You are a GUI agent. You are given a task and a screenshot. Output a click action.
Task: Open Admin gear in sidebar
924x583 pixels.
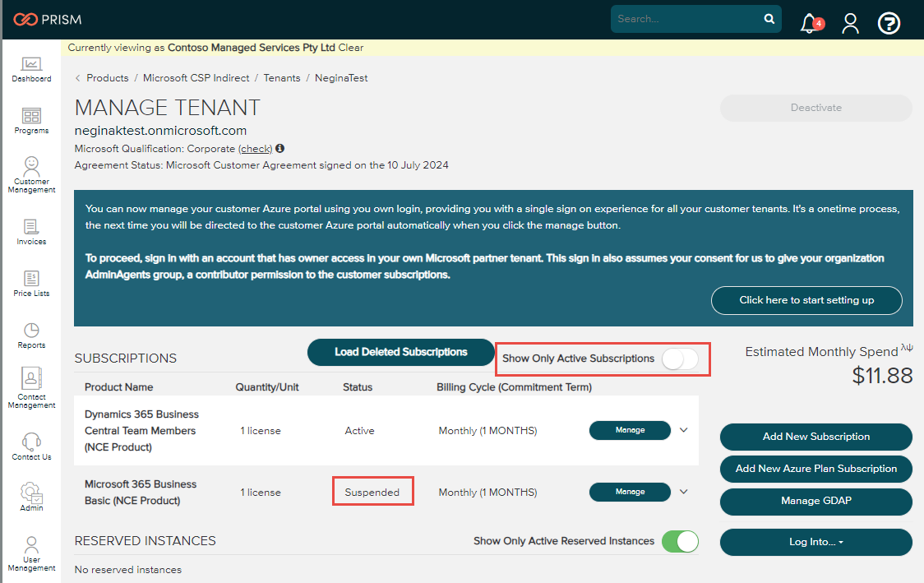coord(31,497)
